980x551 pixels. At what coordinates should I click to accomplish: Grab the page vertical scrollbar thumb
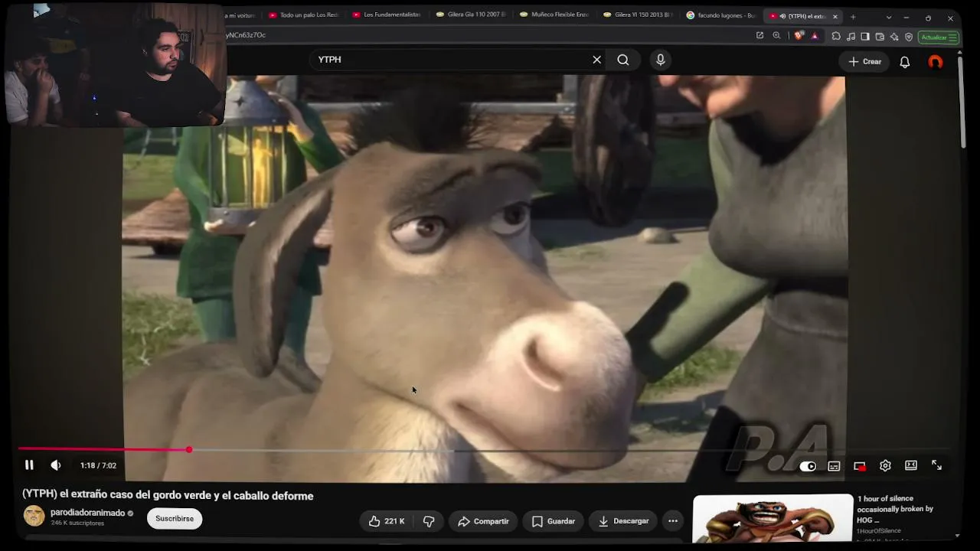(x=962, y=103)
